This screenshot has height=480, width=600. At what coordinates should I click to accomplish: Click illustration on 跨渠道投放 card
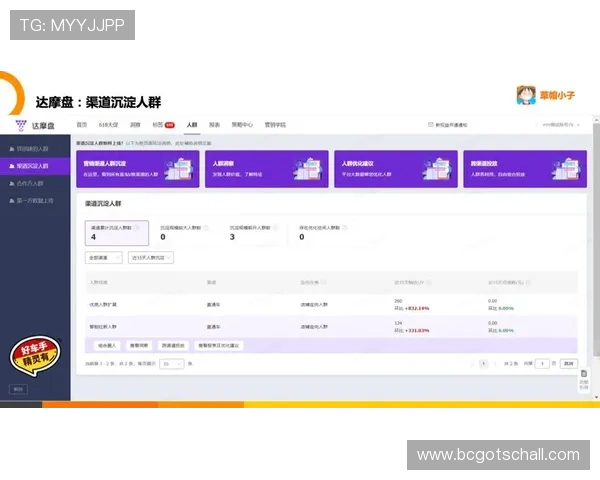566,169
